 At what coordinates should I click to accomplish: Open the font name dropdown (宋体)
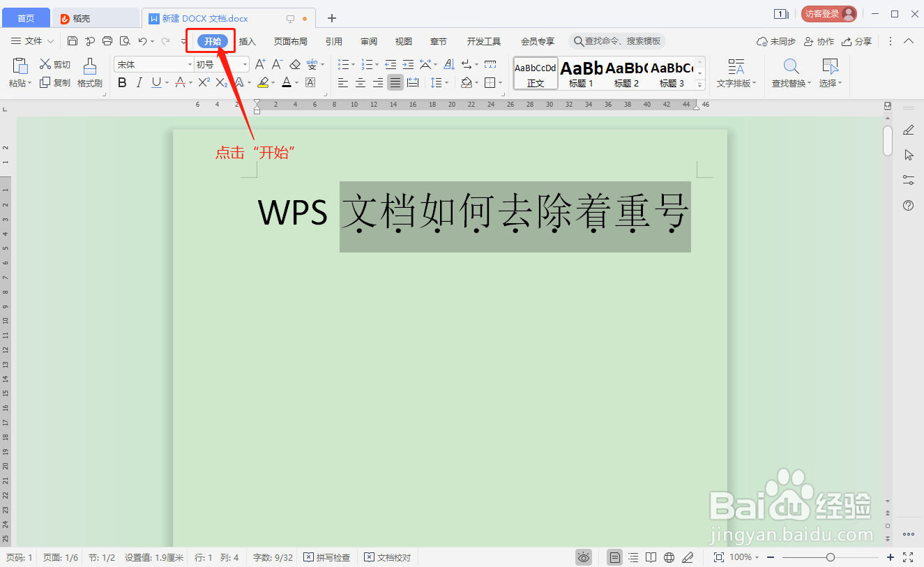tap(190, 64)
